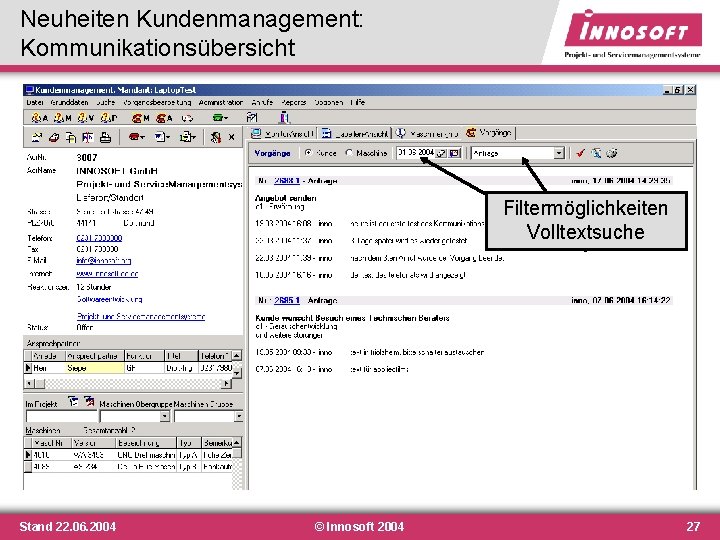Screen dimensions: 720x540
Task: Switch to the Tabellenansicht tab
Action: click(354, 134)
